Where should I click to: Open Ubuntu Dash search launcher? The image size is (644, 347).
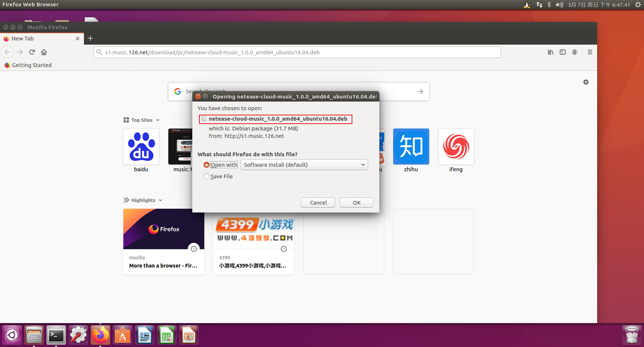click(12, 335)
